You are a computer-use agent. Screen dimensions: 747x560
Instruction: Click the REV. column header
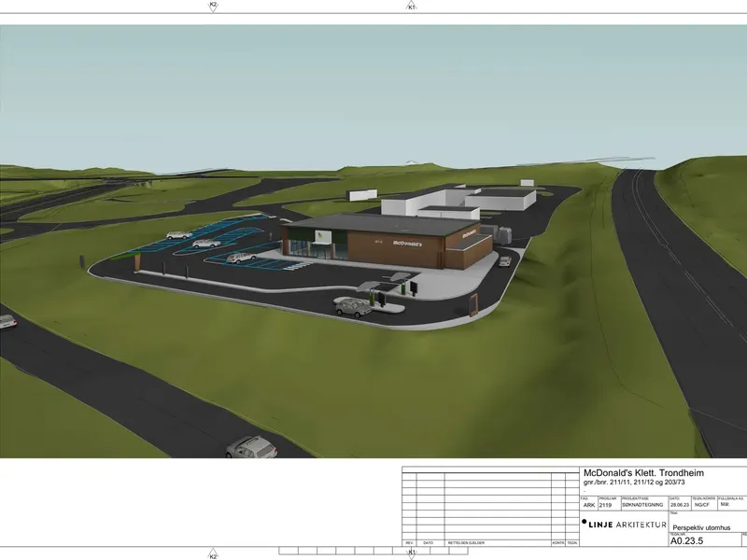[x=409, y=543]
